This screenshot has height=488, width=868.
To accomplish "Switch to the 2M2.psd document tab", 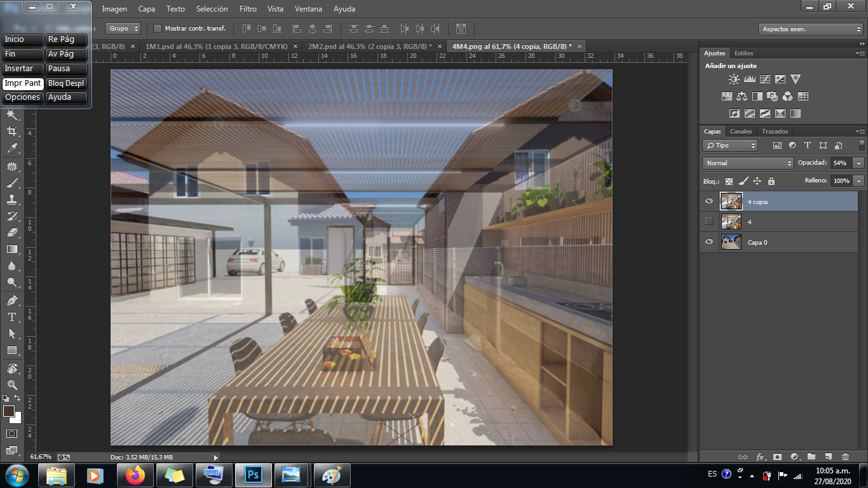I will 370,46.
